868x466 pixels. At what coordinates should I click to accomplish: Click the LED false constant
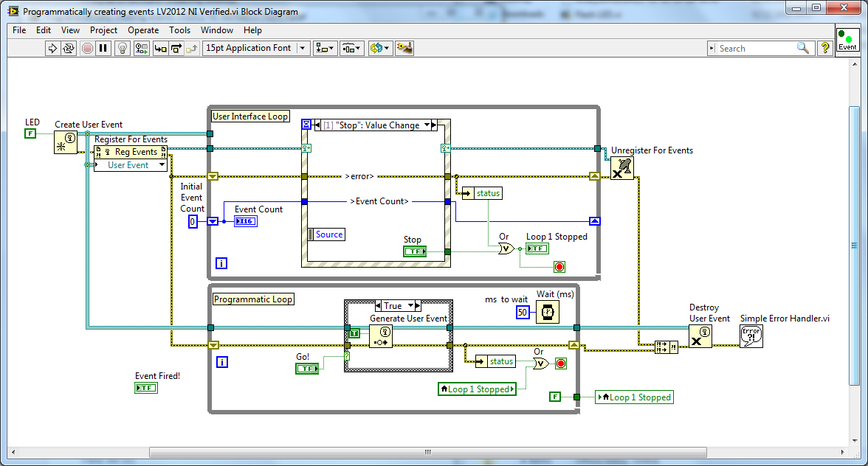click(30, 133)
